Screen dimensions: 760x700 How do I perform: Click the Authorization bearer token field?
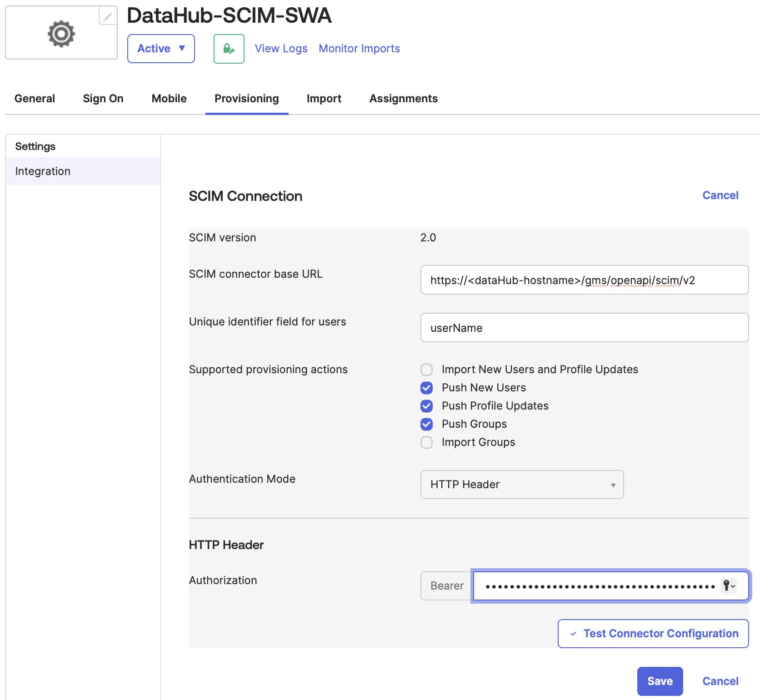(x=611, y=586)
